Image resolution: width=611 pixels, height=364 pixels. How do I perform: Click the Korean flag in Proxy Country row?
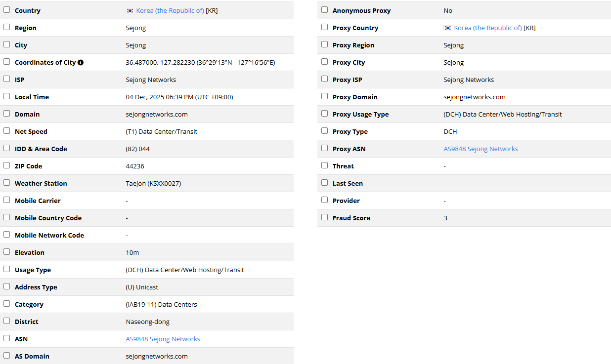[448, 28]
